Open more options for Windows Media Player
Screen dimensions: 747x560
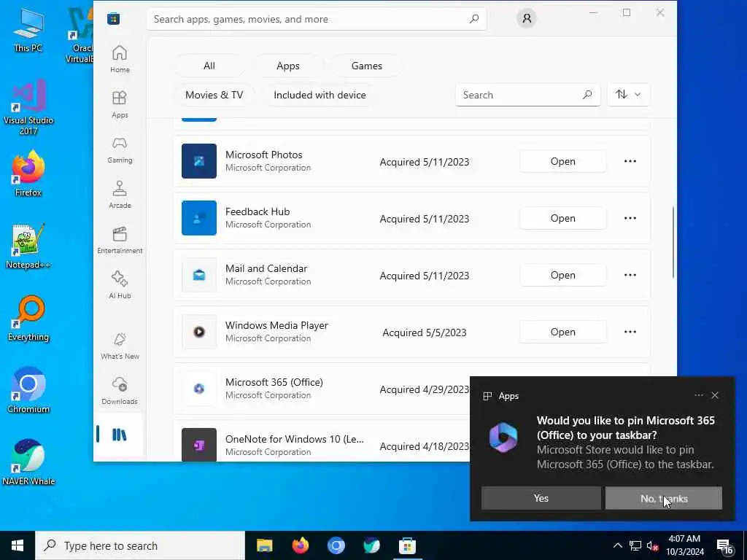pyautogui.click(x=630, y=332)
